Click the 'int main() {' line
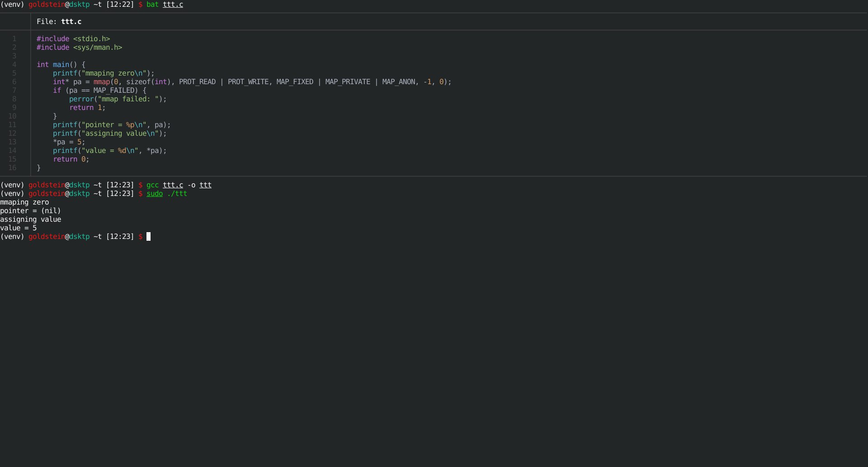868x467 pixels. 61,65
